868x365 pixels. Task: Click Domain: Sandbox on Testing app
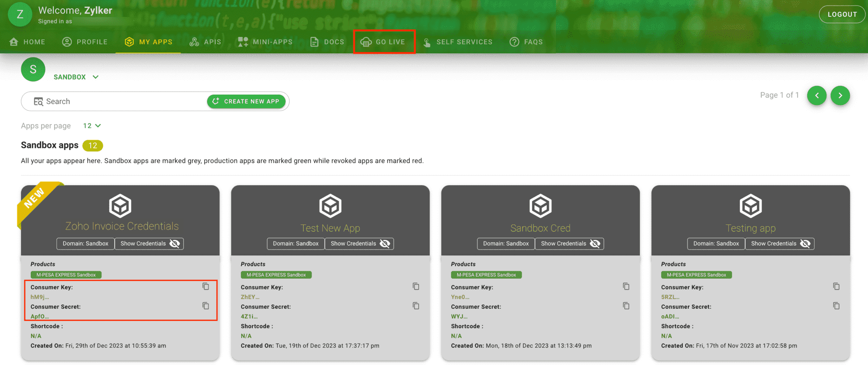click(716, 243)
